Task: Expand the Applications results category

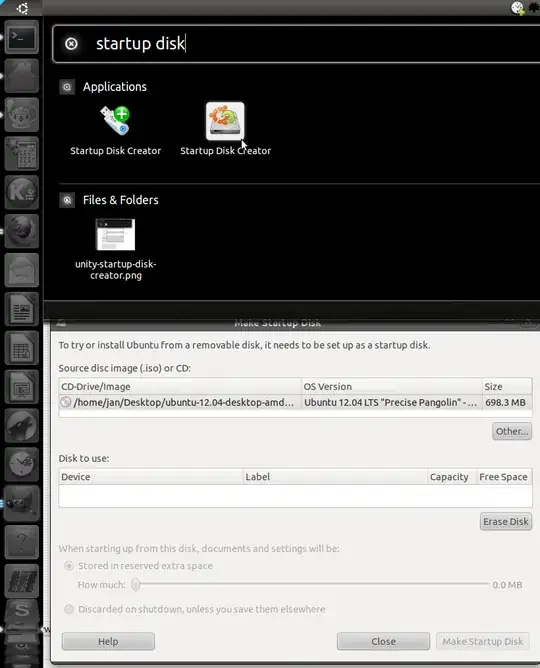Action: [115, 87]
